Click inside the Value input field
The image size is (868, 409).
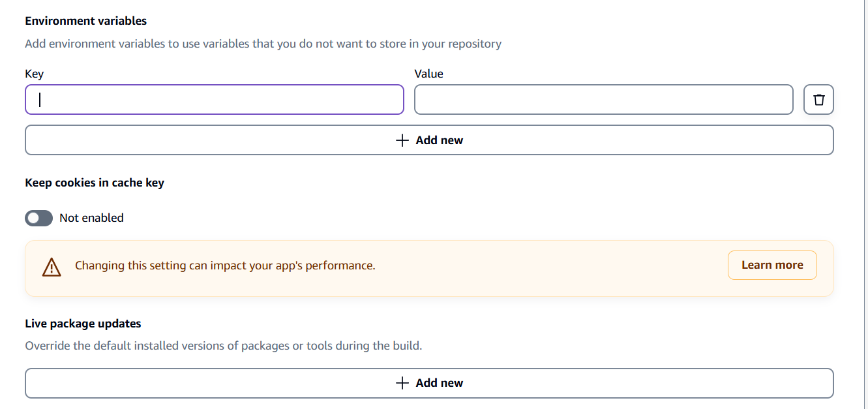(604, 99)
